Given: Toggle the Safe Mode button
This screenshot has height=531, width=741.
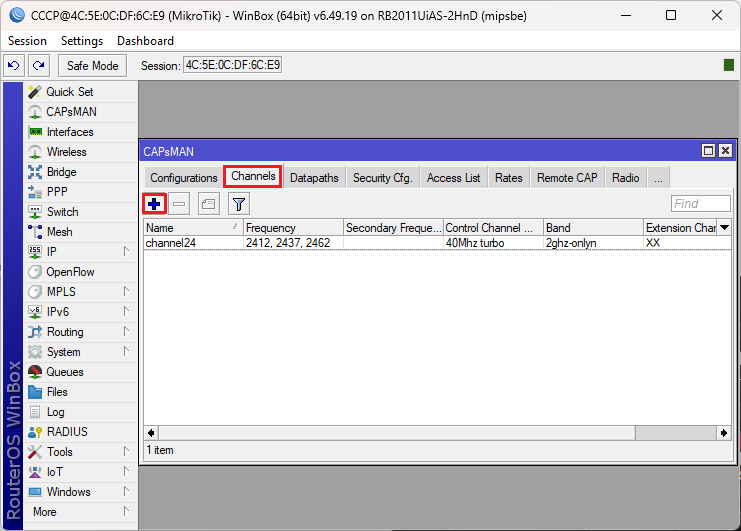Looking at the screenshot, I should 92,65.
